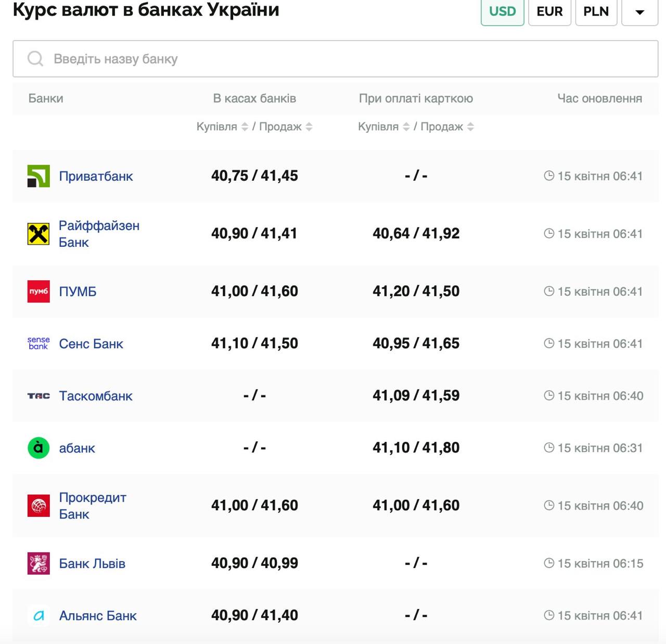The width and height of the screenshot is (666, 644).
Task: Click the Банк Львів lion logo
Action: (39, 563)
